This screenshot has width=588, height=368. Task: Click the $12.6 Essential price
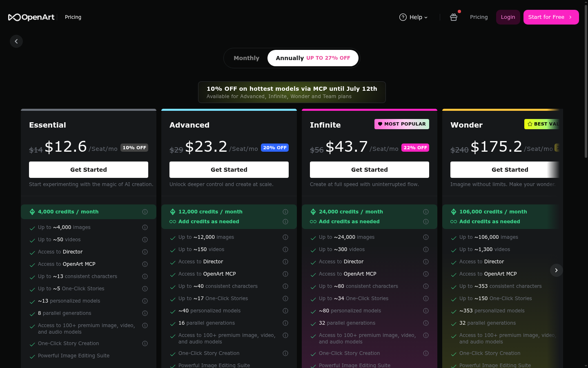(66, 146)
